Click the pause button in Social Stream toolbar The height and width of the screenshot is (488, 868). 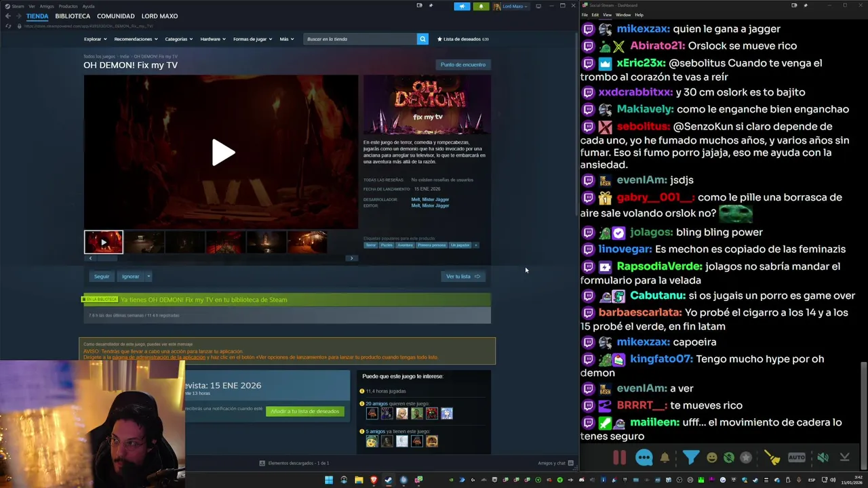tap(619, 457)
